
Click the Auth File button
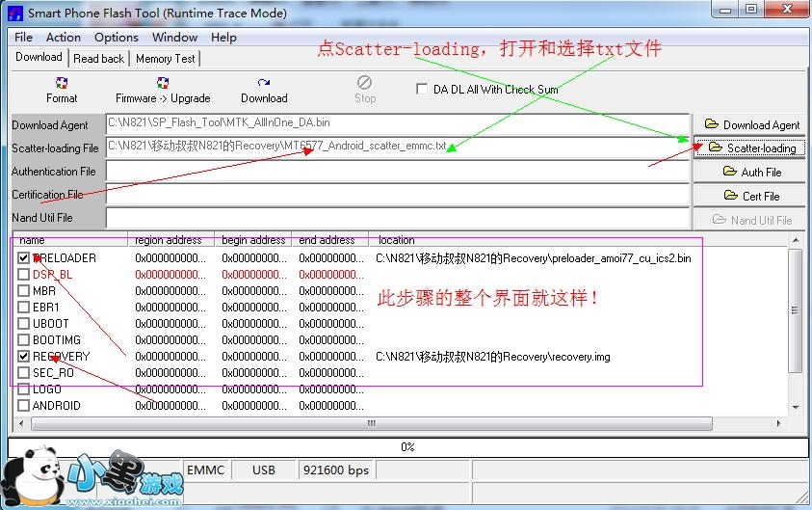pyautogui.click(x=749, y=172)
